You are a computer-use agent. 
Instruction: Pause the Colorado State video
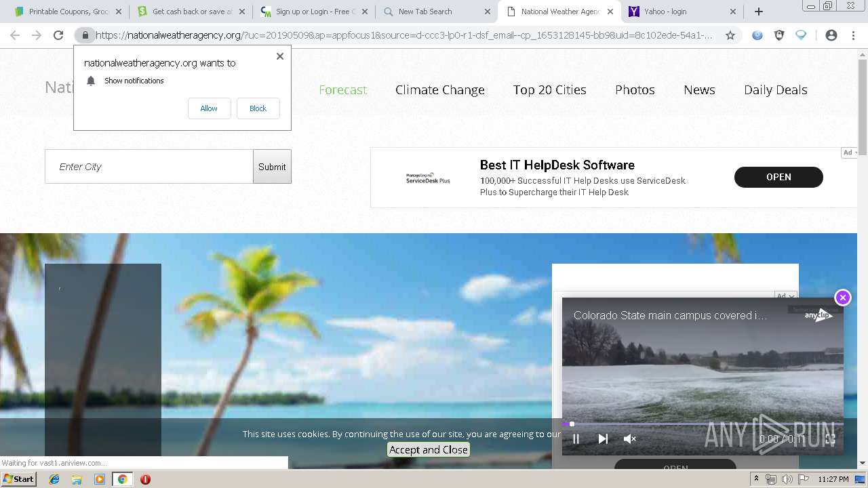coord(576,439)
